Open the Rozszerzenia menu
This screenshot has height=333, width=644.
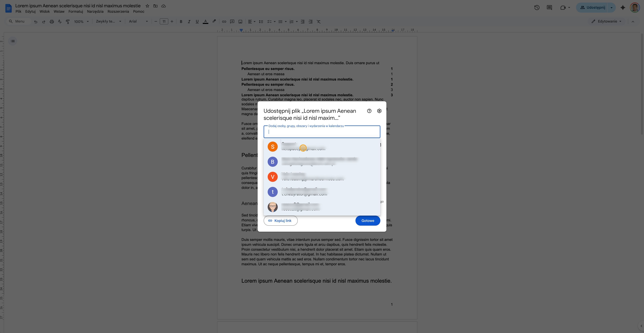point(118,11)
